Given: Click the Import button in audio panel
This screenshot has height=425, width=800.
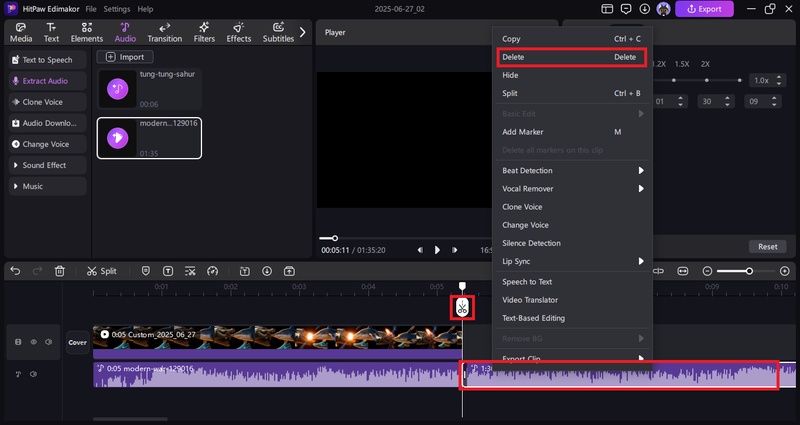Looking at the screenshot, I should tap(125, 57).
